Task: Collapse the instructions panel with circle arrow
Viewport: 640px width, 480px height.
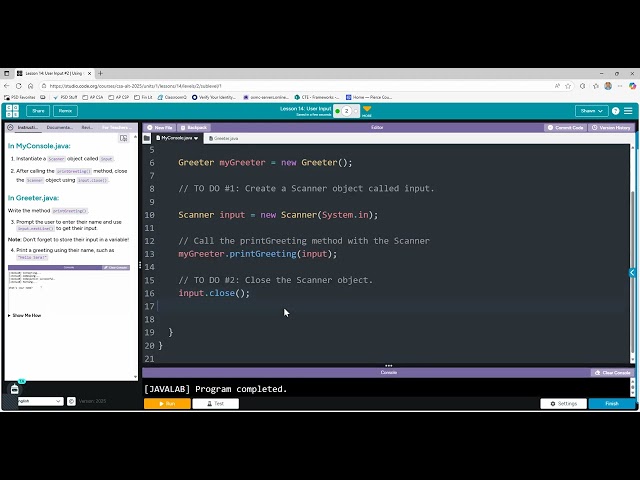Action: pos(11,127)
